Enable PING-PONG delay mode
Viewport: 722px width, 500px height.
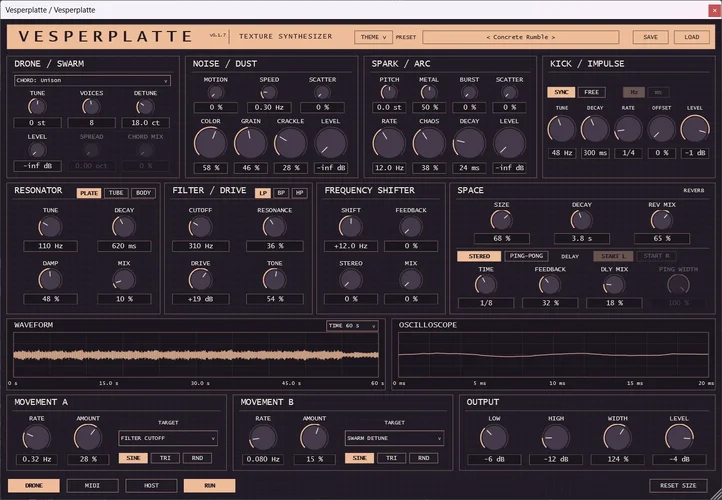[x=526, y=256]
